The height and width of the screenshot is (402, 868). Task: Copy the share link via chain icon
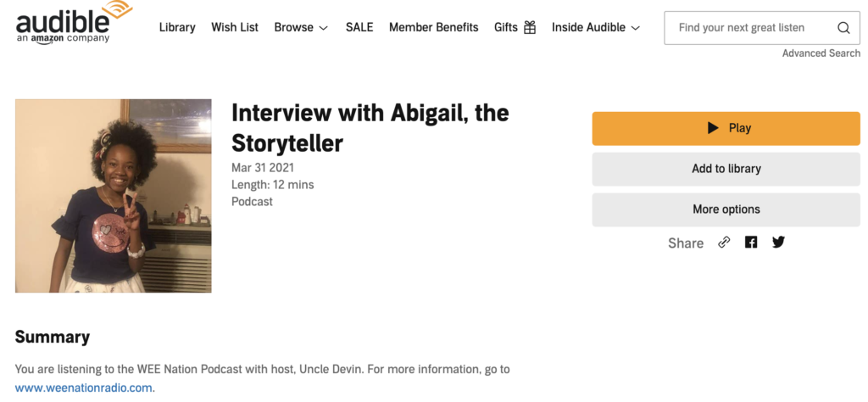[x=724, y=243]
